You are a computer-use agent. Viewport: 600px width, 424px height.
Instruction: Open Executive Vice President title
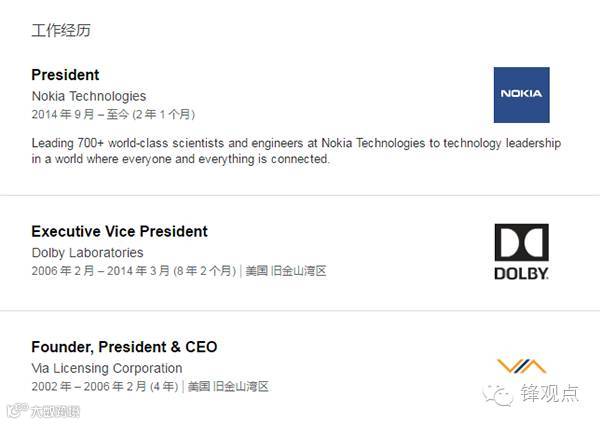tap(119, 231)
